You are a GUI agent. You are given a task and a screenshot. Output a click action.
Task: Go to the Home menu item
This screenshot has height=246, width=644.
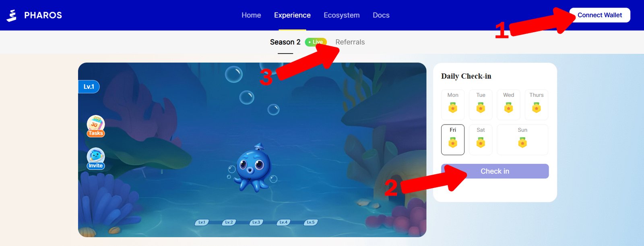pyautogui.click(x=251, y=15)
